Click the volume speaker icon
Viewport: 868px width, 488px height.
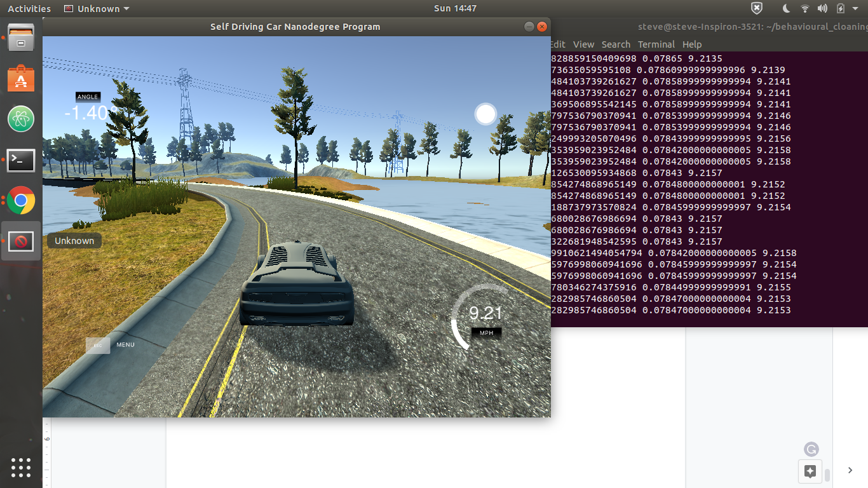pos(822,8)
